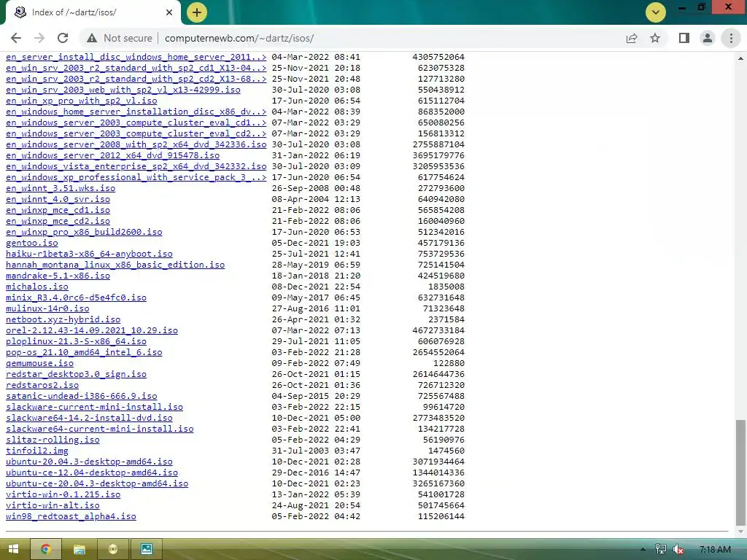This screenshot has width=747, height=560.
Task: Open virtio-win-0.1.215.iso link
Action: pos(63,495)
